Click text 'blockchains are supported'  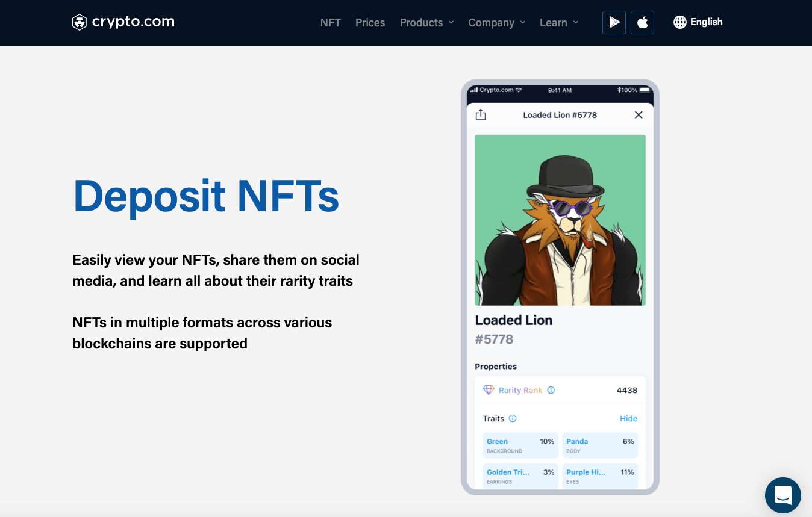point(160,344)
